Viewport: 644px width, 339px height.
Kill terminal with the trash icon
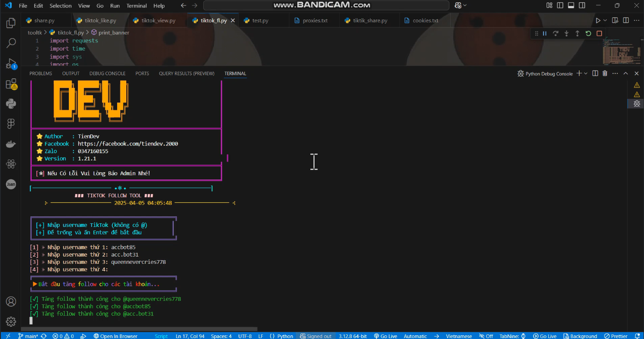(x=605, y=73)
